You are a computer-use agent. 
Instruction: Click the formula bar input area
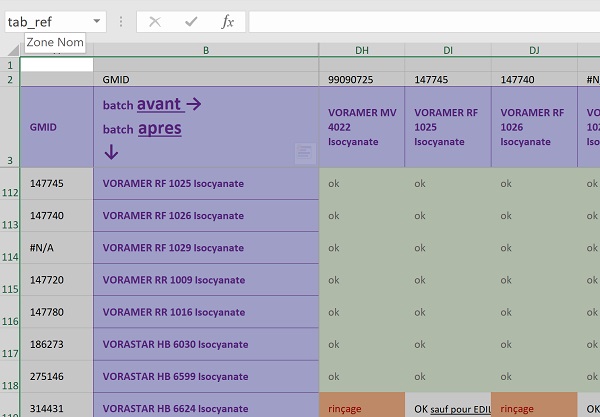point(424,22)
